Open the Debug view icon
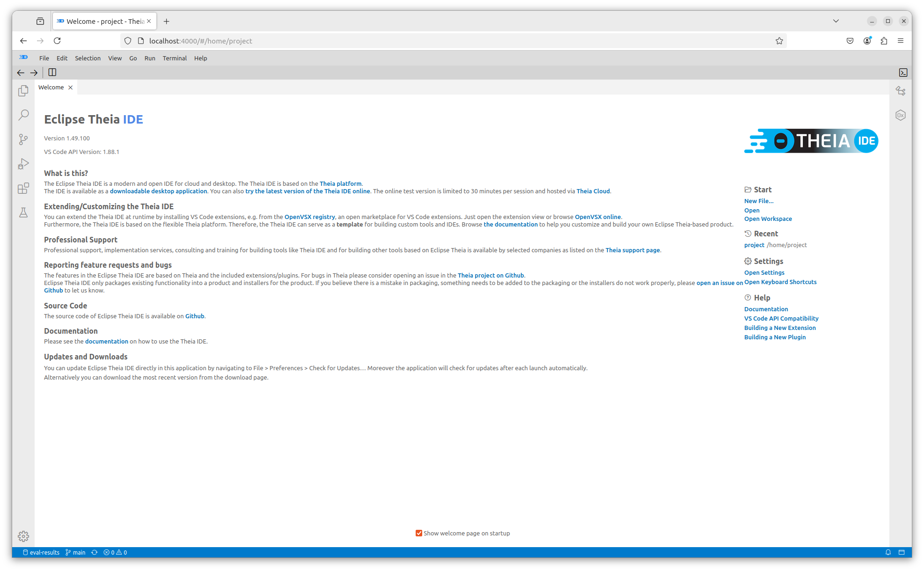This screenshot has width=924, height=571. pos(23,164)
